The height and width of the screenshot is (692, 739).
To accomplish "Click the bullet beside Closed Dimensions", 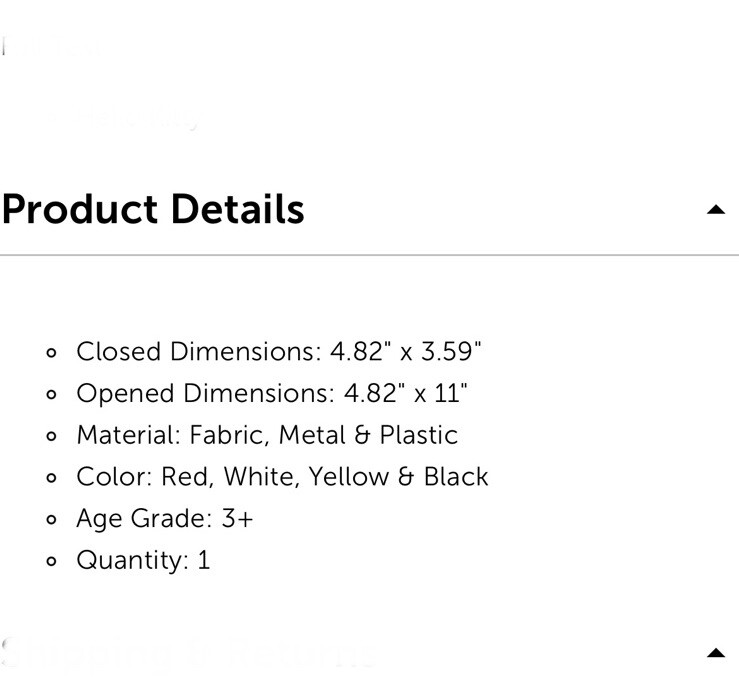I will pyautogui.click(x=51, y=353).
